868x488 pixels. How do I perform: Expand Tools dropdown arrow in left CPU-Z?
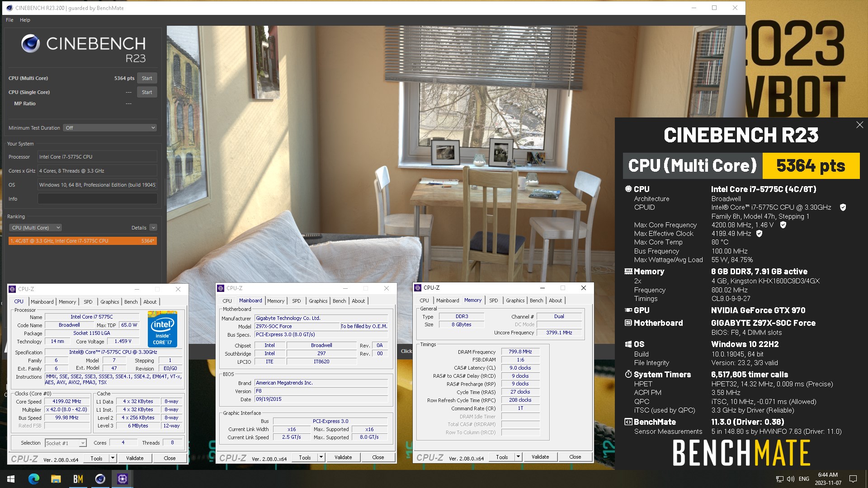click(113, 459)
